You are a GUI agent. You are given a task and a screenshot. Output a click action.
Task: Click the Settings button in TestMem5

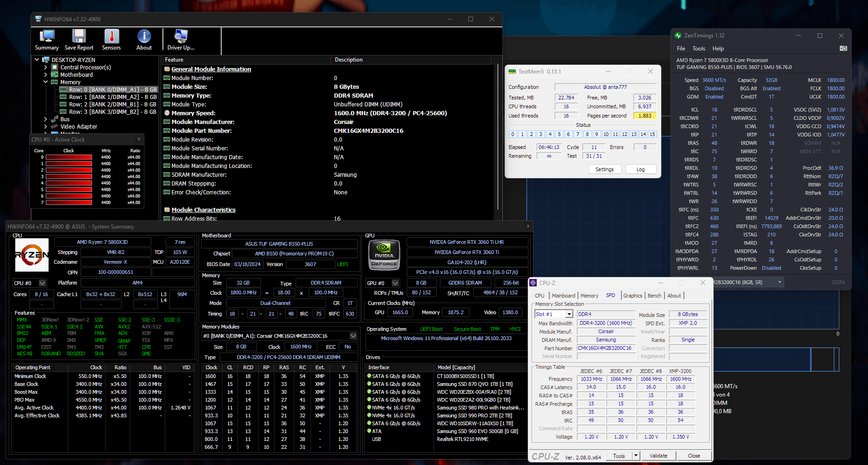604,169
